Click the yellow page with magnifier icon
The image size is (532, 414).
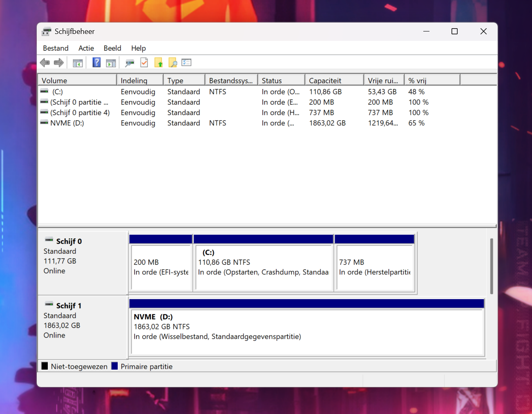point(173,63)
